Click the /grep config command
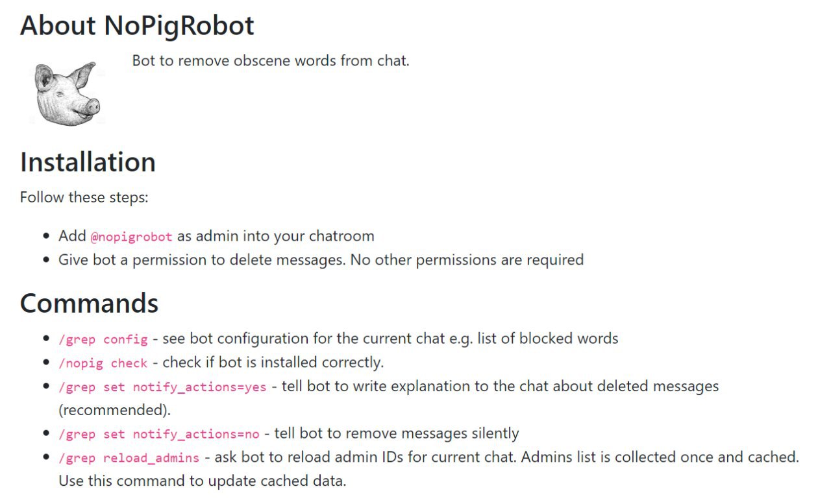The image size is (831, 504). pos(103,339)
